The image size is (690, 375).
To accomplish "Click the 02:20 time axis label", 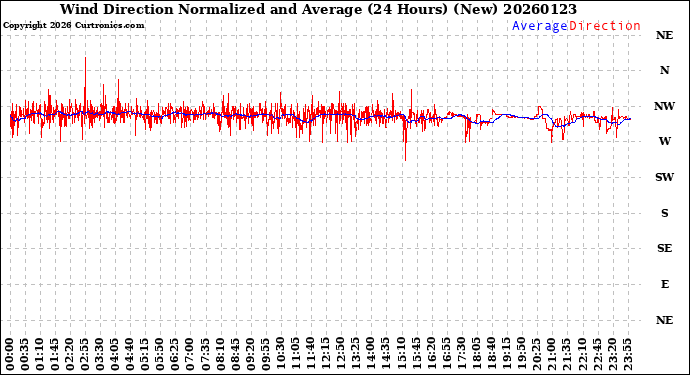I will pyautogui.click(x=70, y=354).
